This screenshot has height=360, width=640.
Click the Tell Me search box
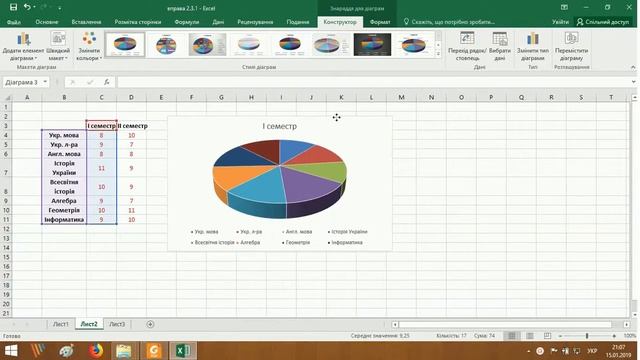click(x=449, y=22)
